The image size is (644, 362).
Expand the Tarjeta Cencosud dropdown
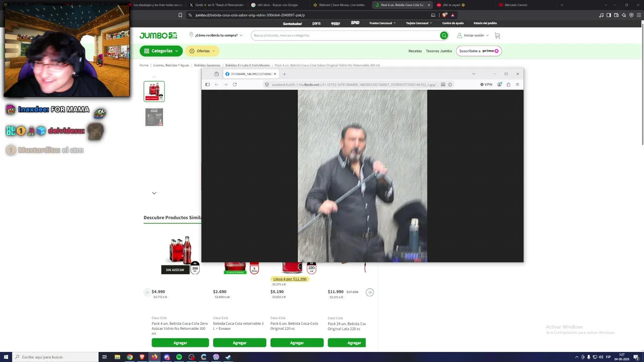419,23
